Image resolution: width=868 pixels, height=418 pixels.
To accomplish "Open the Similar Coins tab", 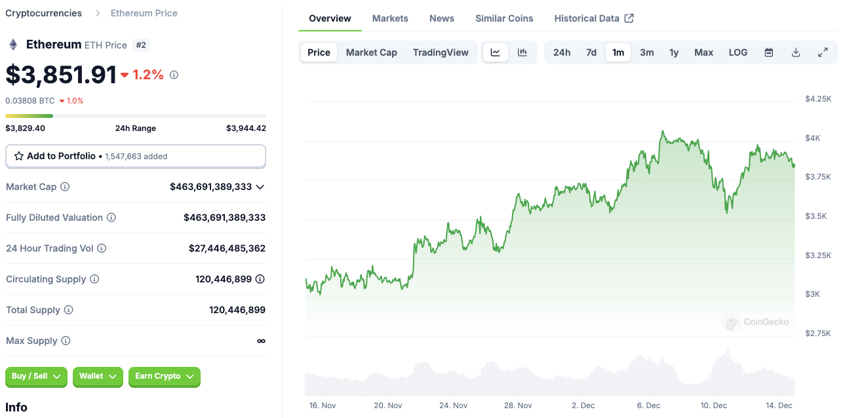I will [504, 18].
